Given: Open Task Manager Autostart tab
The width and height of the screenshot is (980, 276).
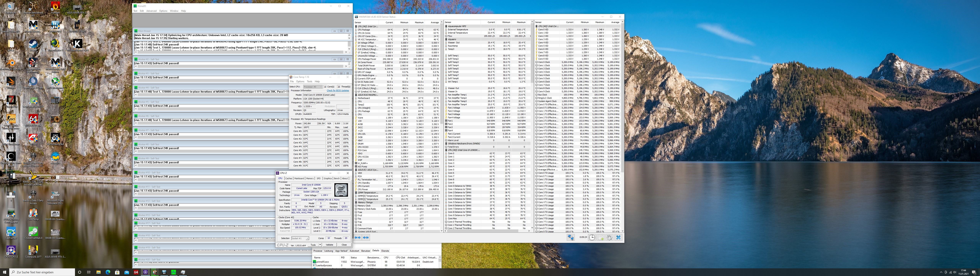Looking at the screenshot, I should (354, 251).
